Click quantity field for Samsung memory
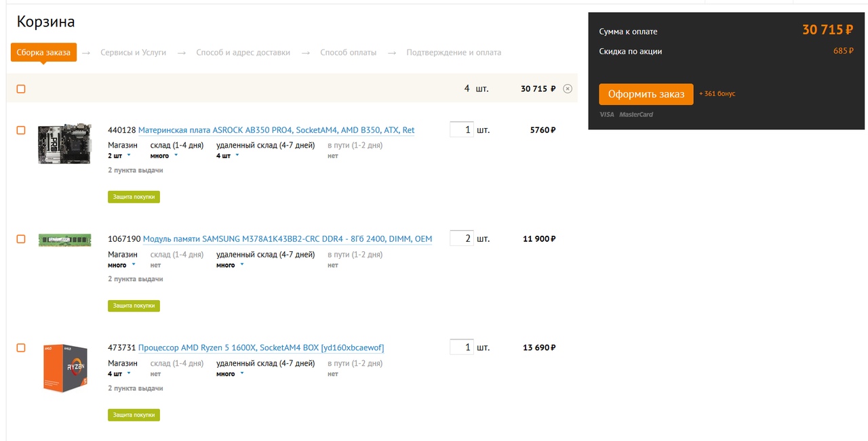Image resolution: width=868 pixels, height=441 pixels. click(461, 238)
